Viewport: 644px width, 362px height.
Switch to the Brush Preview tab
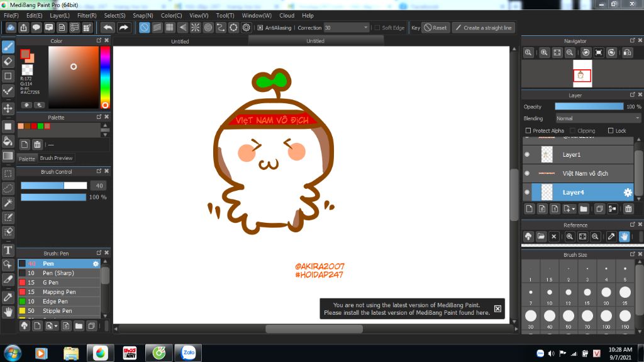click(x=57, y=158)
